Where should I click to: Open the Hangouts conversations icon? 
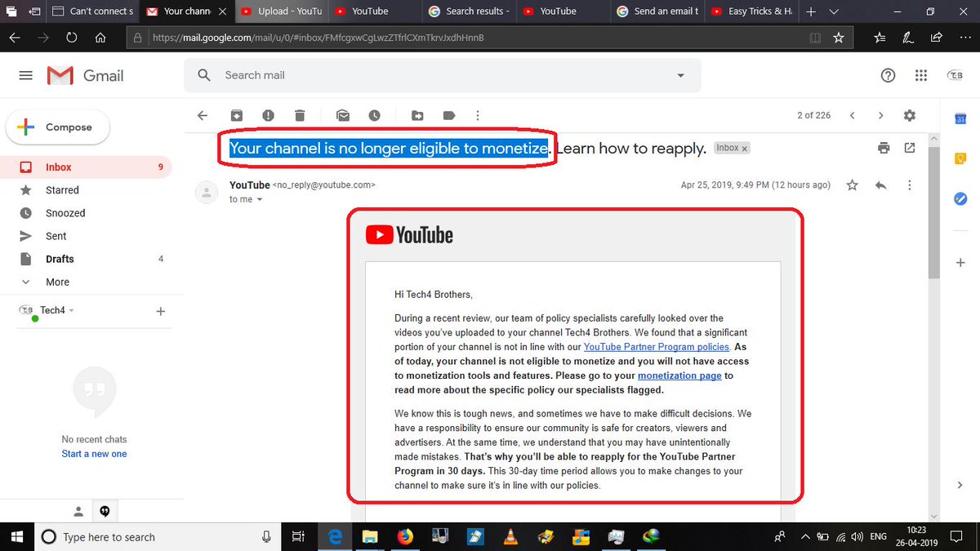pos(105,512)
